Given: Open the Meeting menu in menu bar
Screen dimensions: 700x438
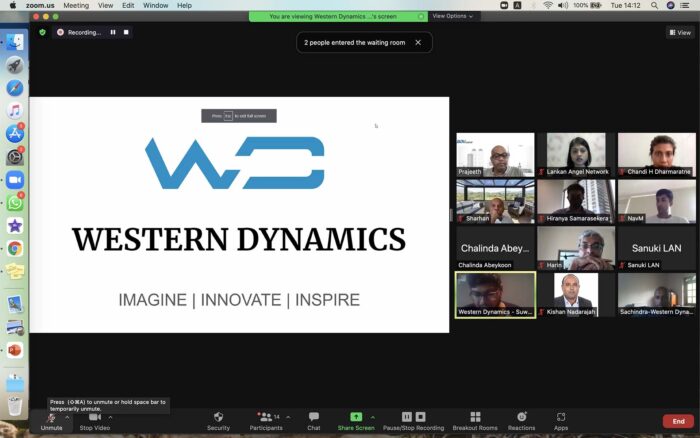Looking at the screenshot, I should pyautogui.click(x=76, y=5).
